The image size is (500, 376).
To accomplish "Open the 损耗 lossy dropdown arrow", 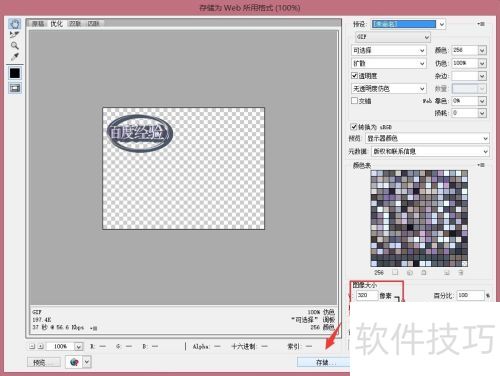I will [x=482, y=113].
